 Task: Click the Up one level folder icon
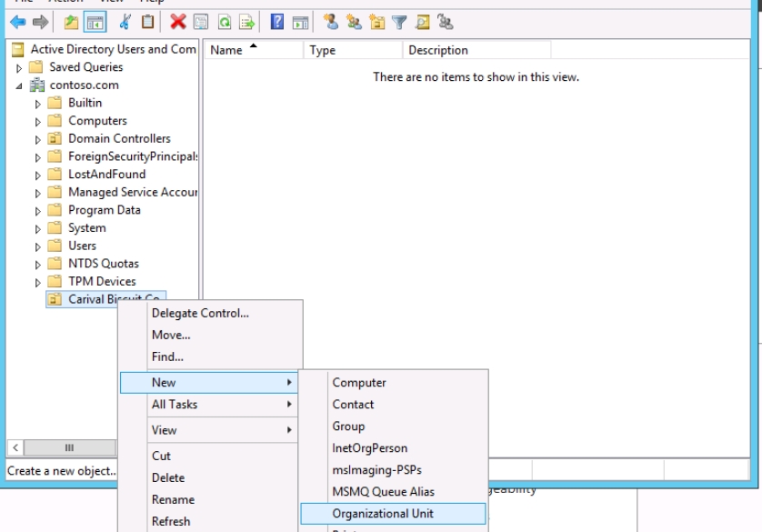[x=71, y=22]
